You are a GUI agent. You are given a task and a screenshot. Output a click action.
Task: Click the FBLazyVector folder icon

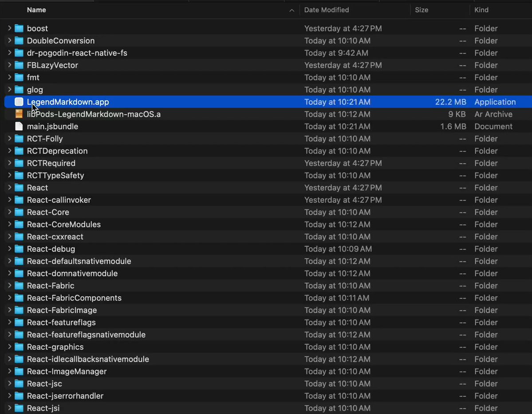coord(19,65)
